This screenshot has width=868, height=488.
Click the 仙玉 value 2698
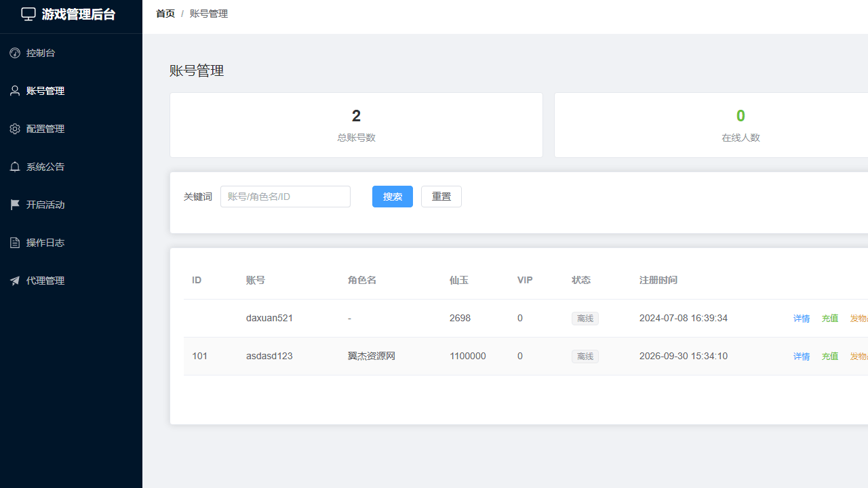tap(460, 318)
